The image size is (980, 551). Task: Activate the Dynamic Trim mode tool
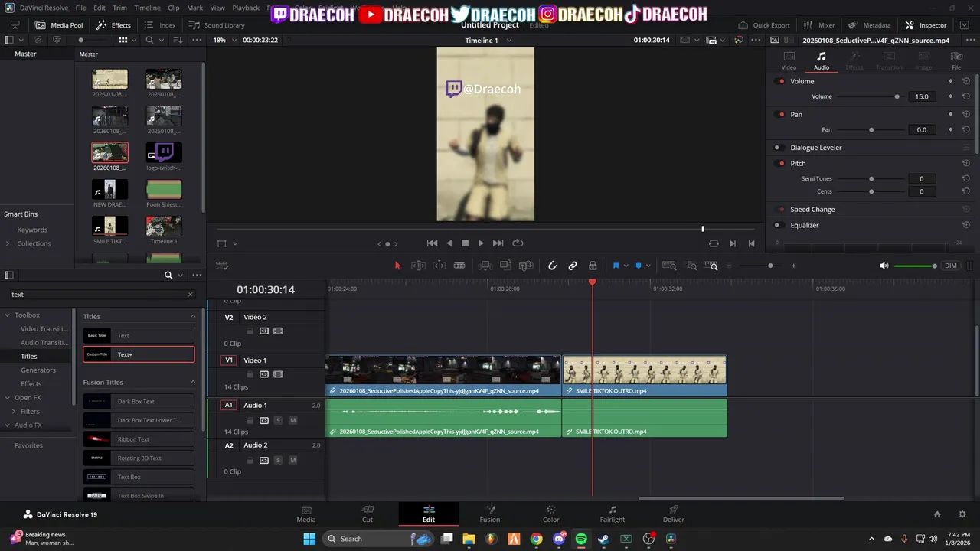(x=439, y=266)
